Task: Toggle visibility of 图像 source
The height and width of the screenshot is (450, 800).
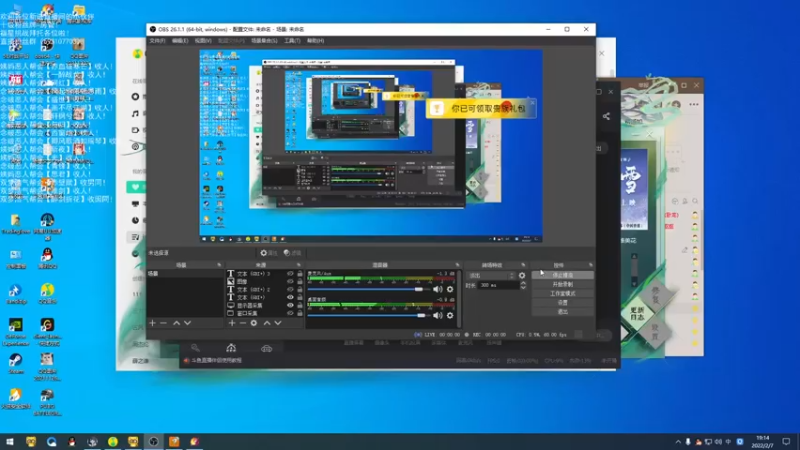Action: (290, 282)
